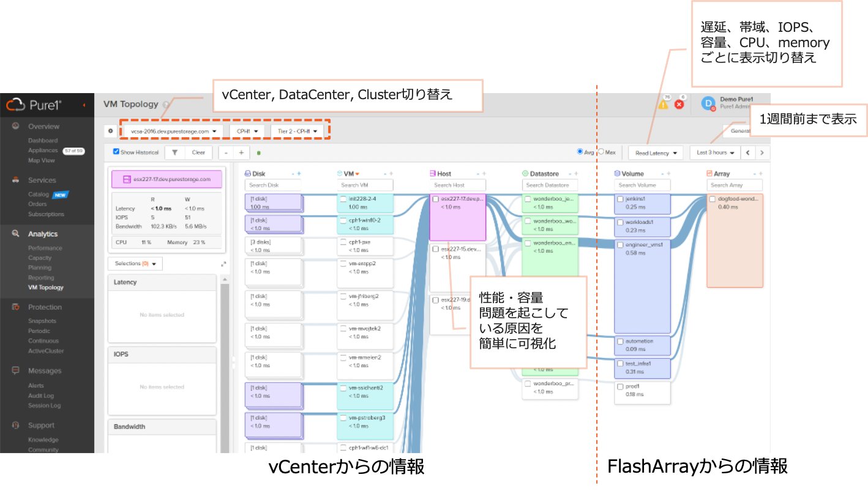Open the yellow warning alerts icon
This screenshot has height=491, width=868.
(x=663, y=104)
